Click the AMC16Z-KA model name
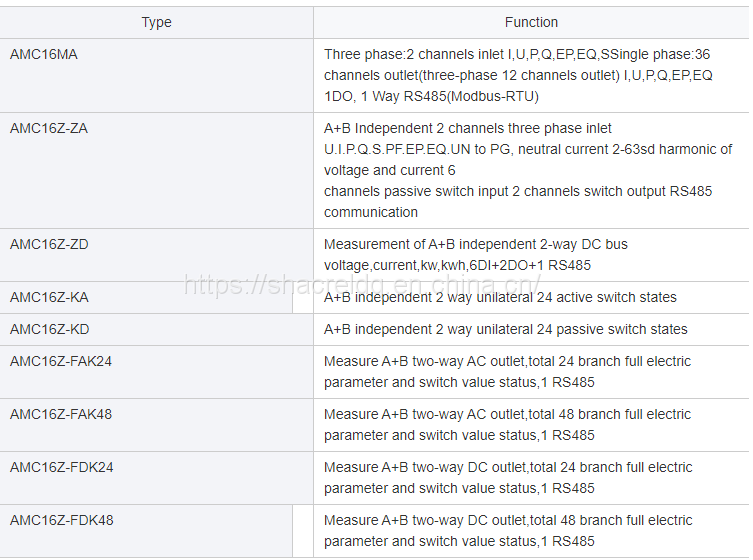This screenshot has width=753, height=560. click(x=49, y=297)
